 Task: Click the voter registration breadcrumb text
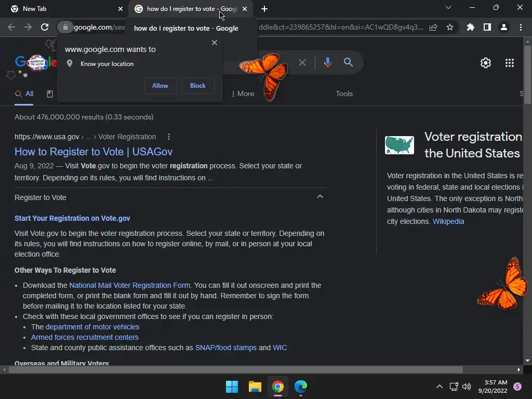pos(127,137)
